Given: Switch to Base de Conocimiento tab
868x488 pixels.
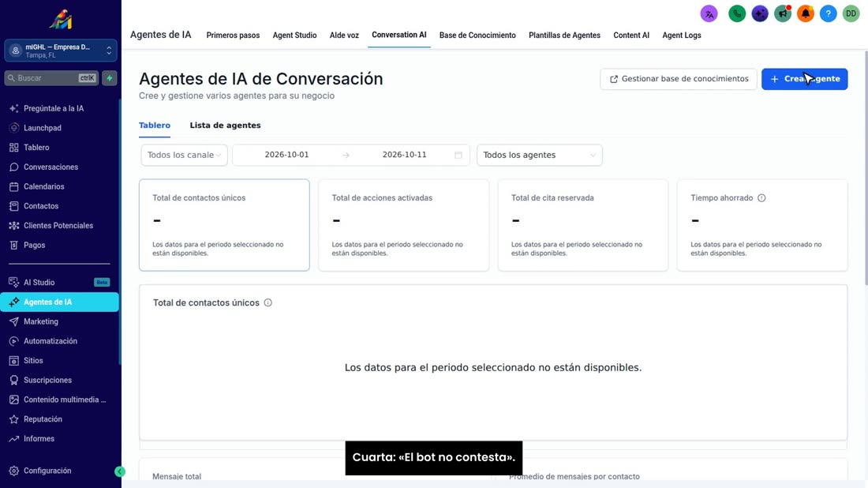Looking at the screenshot, I should tap(477, 35).
